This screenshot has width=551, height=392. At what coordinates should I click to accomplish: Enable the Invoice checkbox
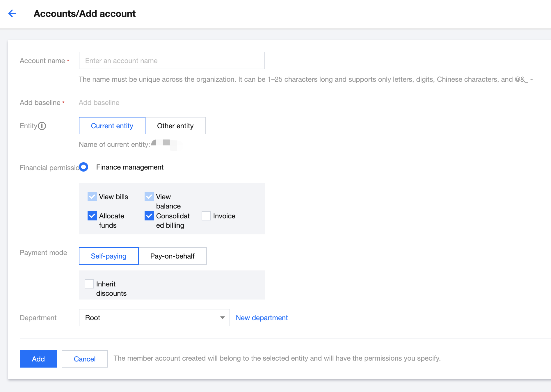tap(206, 216)
